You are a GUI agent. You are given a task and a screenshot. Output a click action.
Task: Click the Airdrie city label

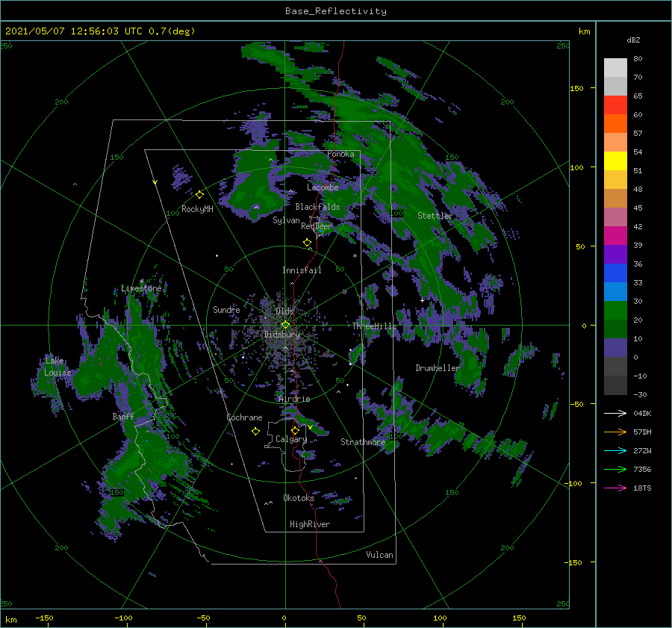[294, 399]
